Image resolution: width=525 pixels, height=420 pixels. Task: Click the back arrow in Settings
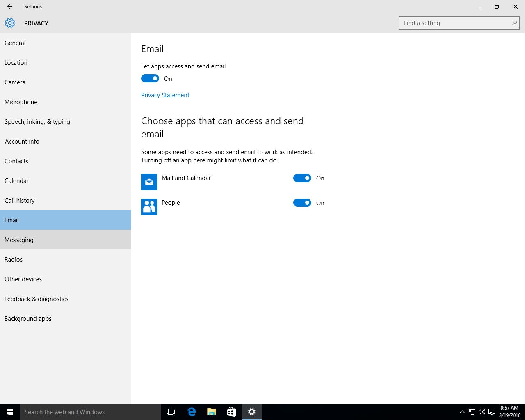pyautogui.click(x=10, y=7)
